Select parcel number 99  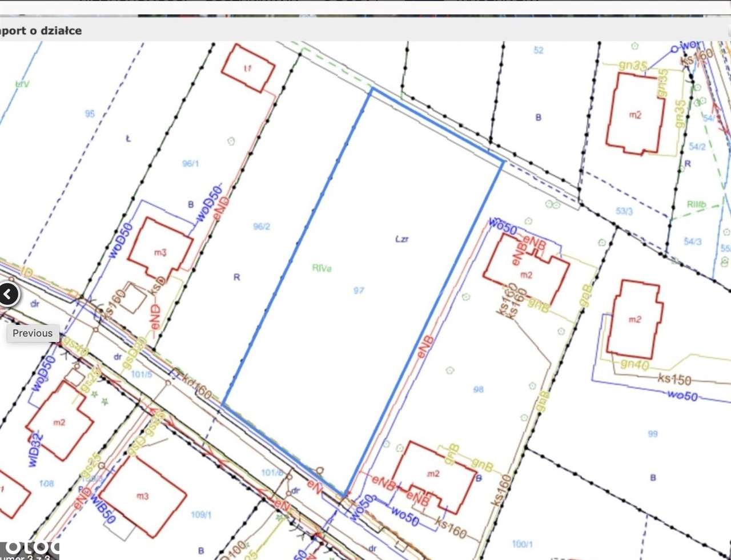tap(653, 434)
